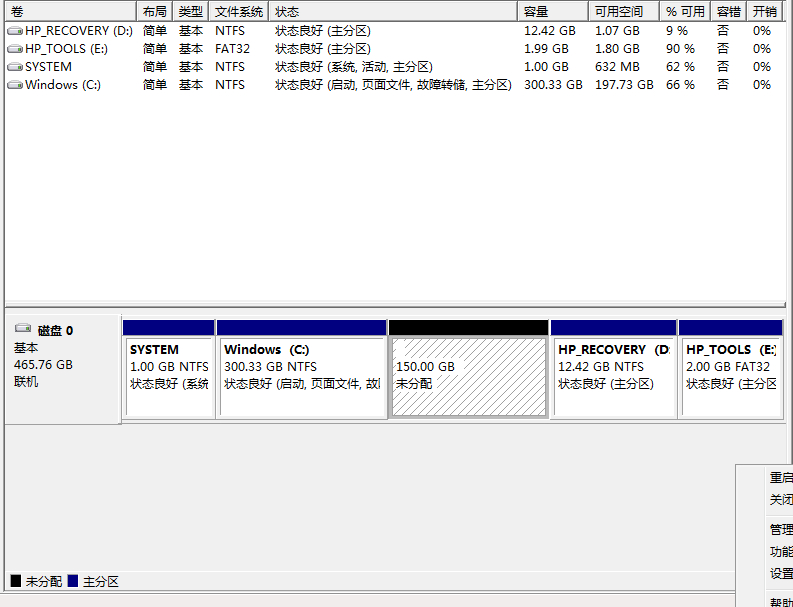The image size is (793, 607).
Task: Click the 12.42 GB capacity cell
Action: [550, 31]
